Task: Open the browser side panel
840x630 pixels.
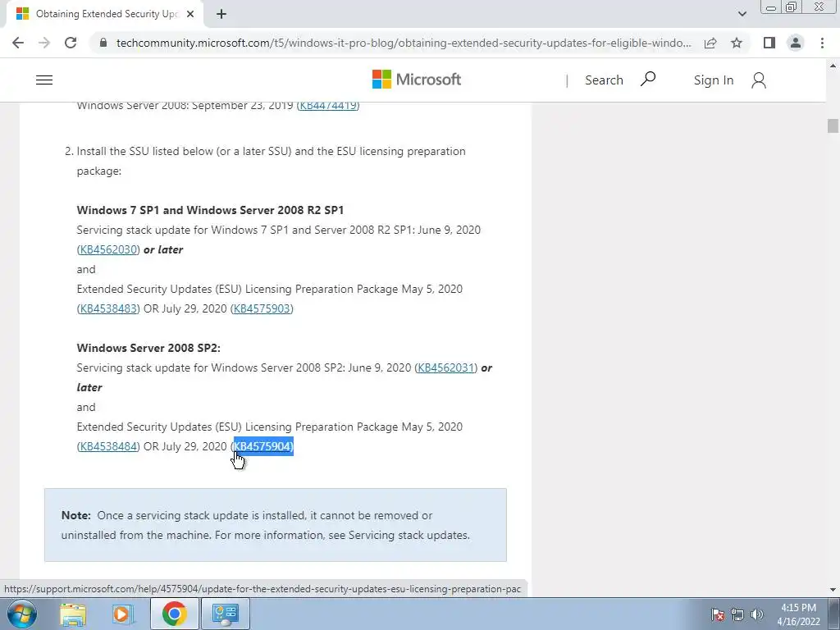Action: 769,43
